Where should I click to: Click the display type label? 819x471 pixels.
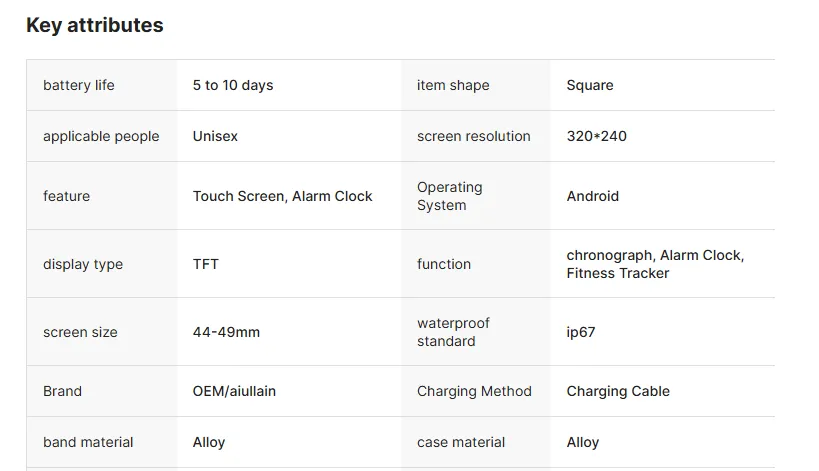click(83, 264)
